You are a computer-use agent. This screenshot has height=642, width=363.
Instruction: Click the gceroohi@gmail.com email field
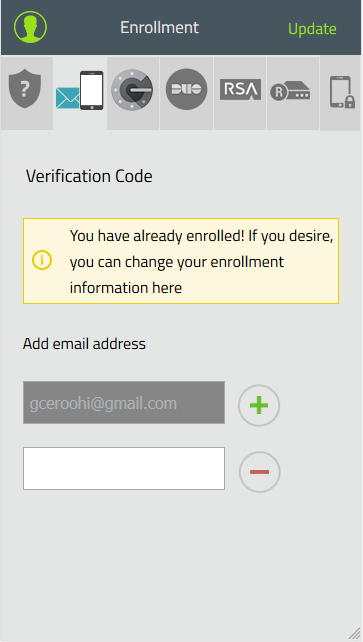coord(124,402)
